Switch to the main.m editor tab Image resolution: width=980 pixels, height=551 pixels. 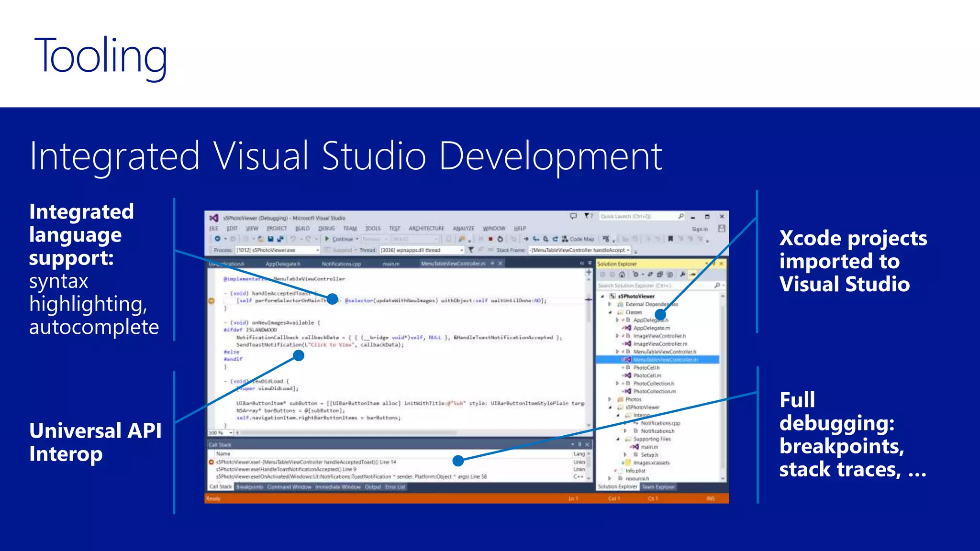coord(391,264)
